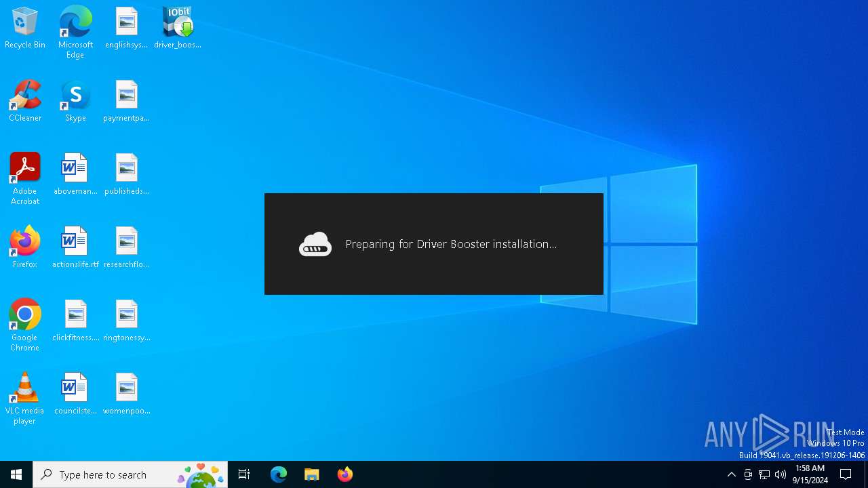Select the driver_boos... IObit installer icon
The width and height of the screenshot is (868, 488).
click(178, 28)
